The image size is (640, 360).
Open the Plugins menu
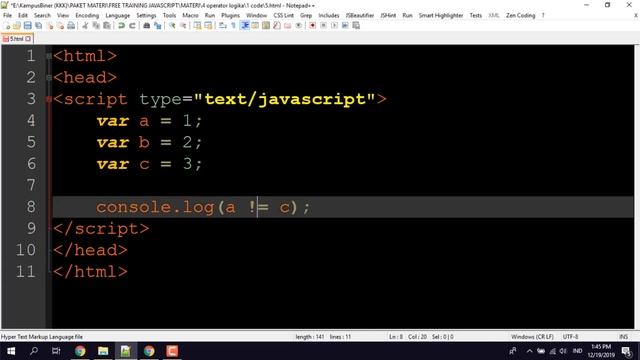[x=230, y=15]
